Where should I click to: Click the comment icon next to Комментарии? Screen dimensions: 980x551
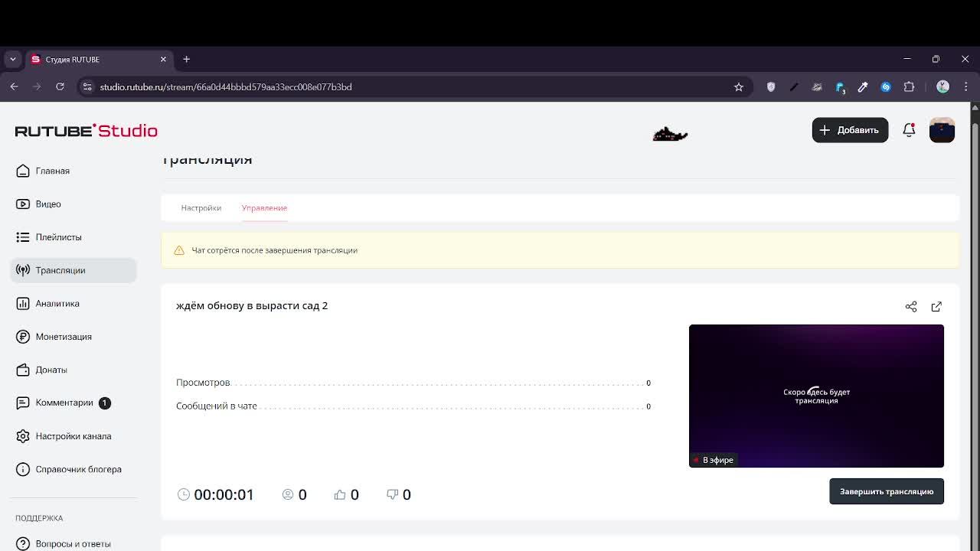[x=23, y=403]
